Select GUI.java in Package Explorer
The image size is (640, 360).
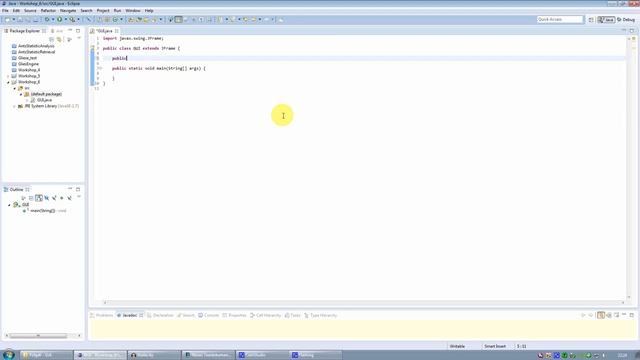pos(44,100)
